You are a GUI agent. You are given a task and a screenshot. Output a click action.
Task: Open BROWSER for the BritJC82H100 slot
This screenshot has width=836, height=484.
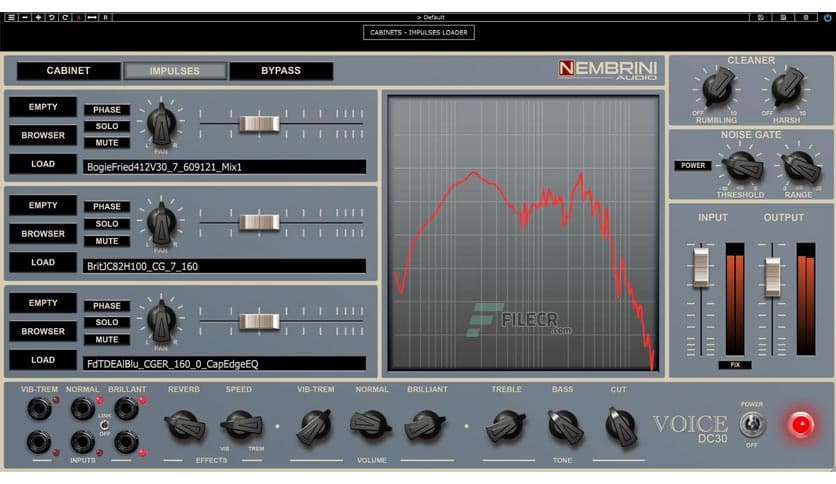(x=43, y=234)
